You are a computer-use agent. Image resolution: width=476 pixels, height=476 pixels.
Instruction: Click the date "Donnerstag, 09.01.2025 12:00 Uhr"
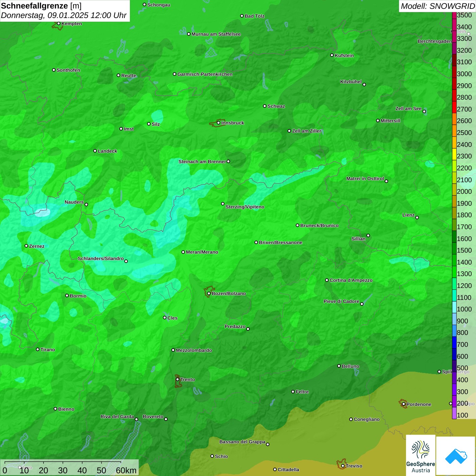[64, 15]
